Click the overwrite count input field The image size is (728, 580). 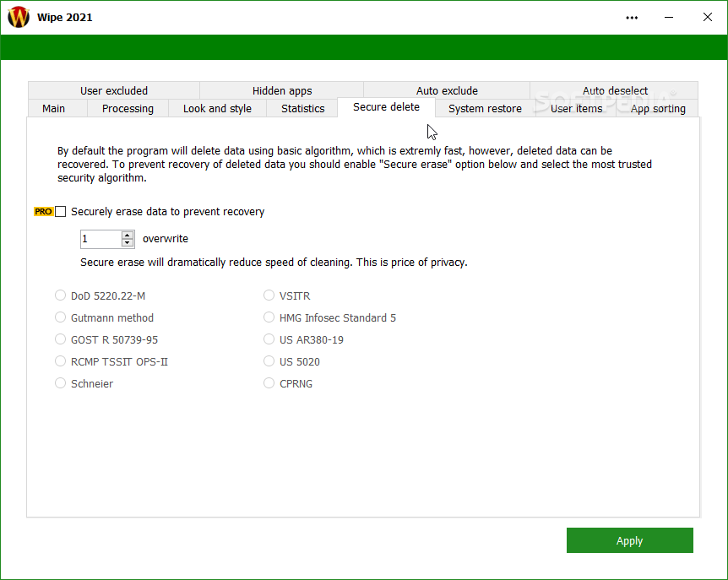101,239
